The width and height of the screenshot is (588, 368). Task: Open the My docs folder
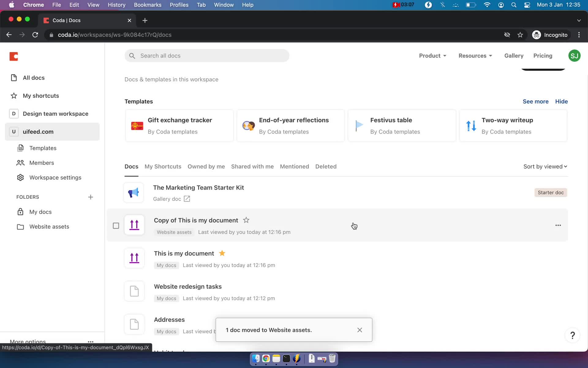coord(40,212)
